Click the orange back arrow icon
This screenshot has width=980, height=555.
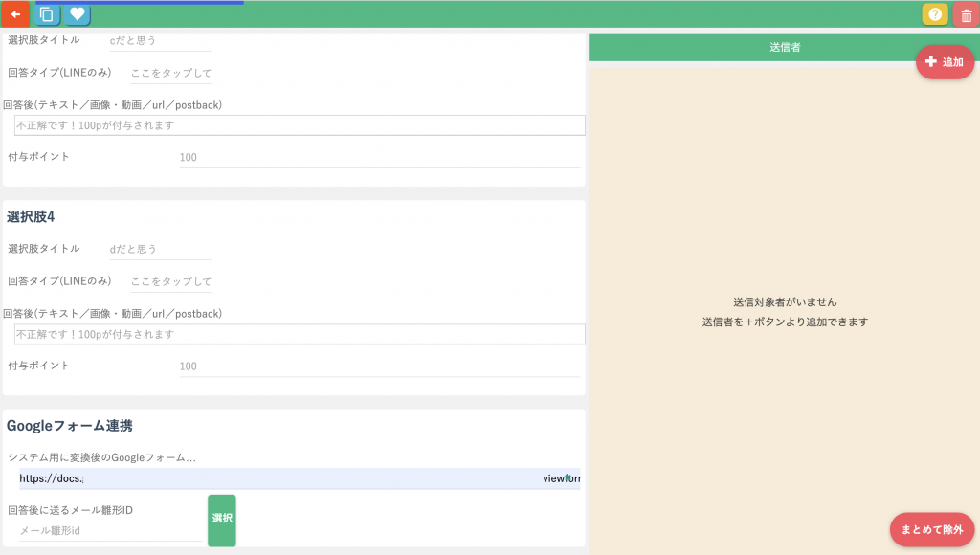click(x=15, y=14)
